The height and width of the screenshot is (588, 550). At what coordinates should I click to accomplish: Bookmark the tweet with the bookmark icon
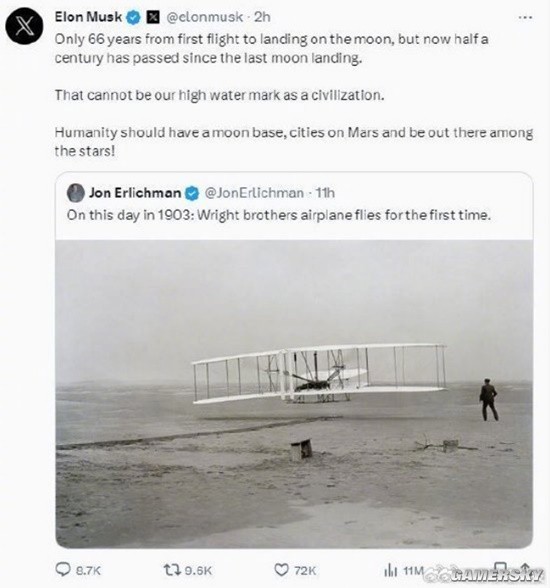point(500,568)
